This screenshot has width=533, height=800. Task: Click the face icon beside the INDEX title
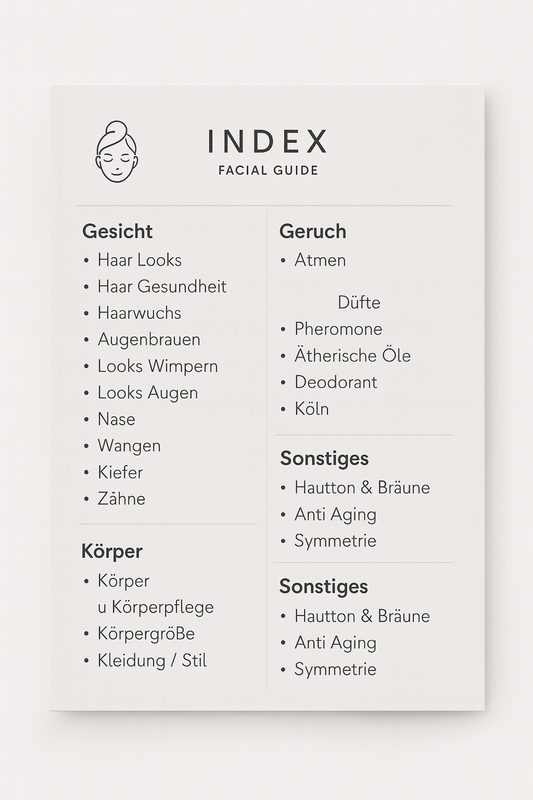pos(116,152)
